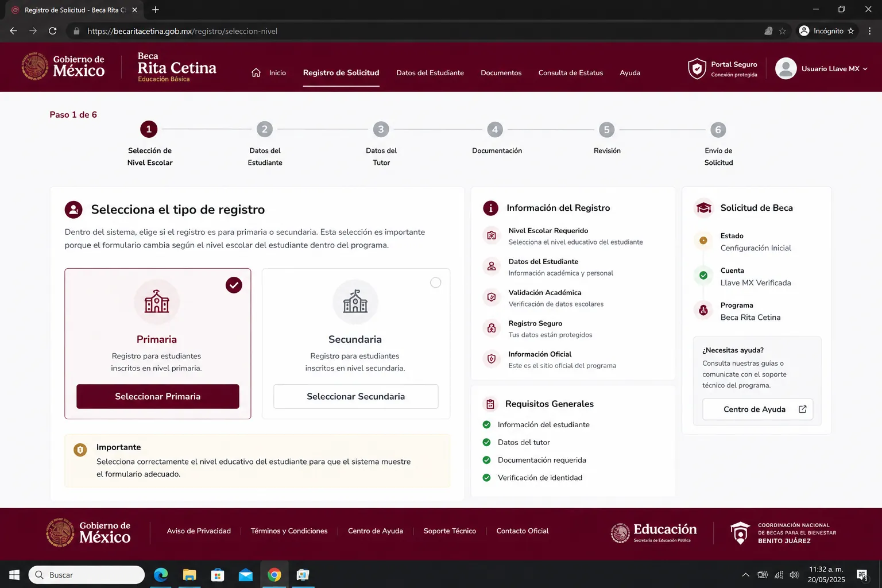
Task: Click the Requisitos Generales clipboard icon
Action: click(x=490, y=404)
